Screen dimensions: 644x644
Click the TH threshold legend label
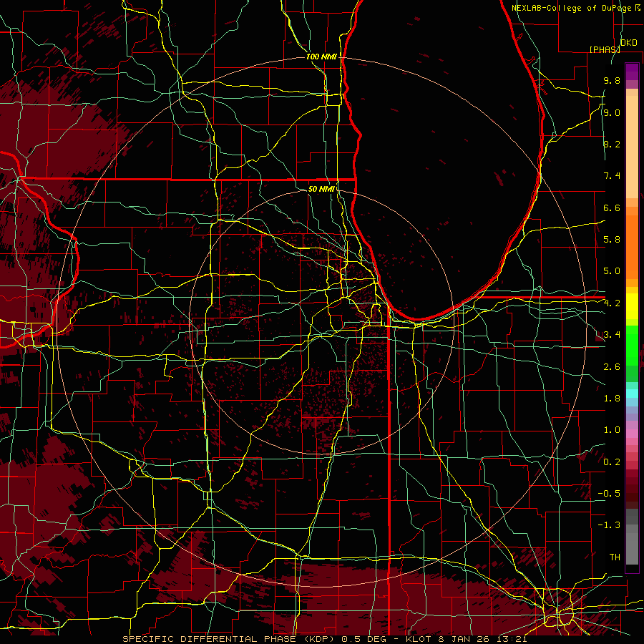[615, 557]
